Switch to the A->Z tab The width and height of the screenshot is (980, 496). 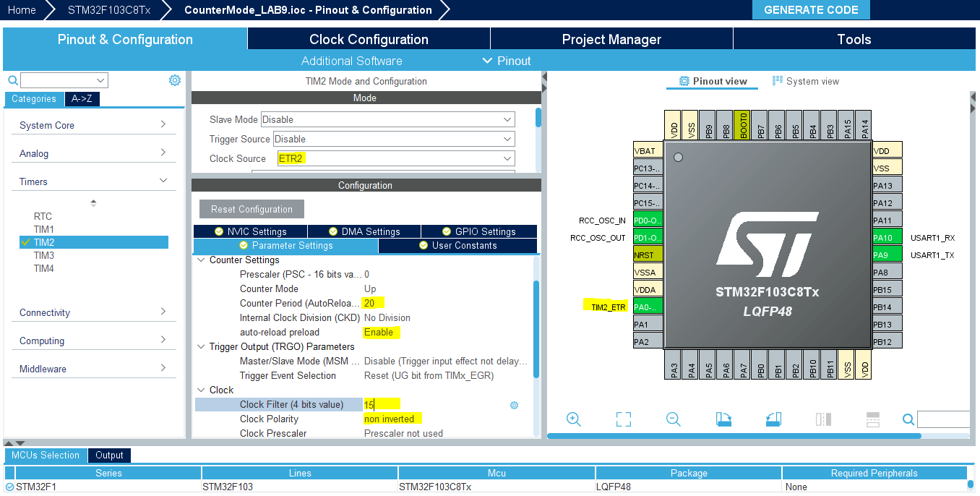(x=82, y=98)
